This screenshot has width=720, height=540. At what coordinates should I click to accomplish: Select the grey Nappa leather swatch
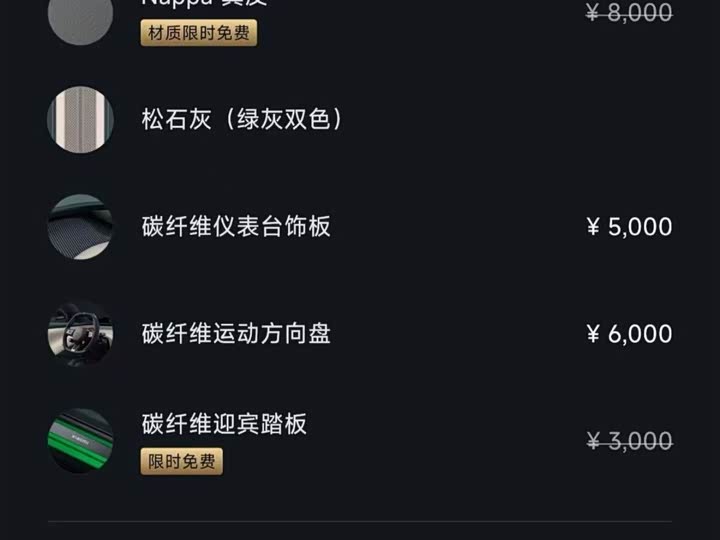(x=80, y=18)
